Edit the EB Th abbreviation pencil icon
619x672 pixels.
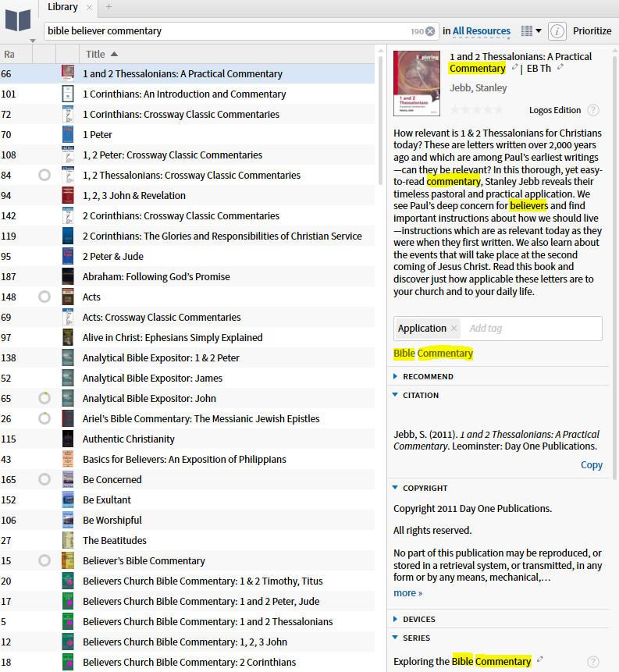560,67
